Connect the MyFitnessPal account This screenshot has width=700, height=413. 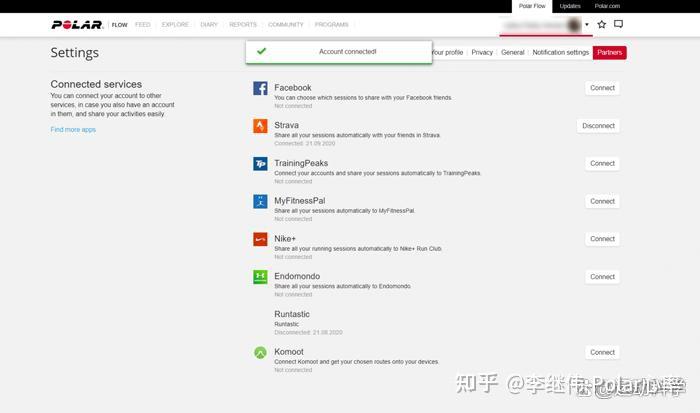[x=602, y=201]
